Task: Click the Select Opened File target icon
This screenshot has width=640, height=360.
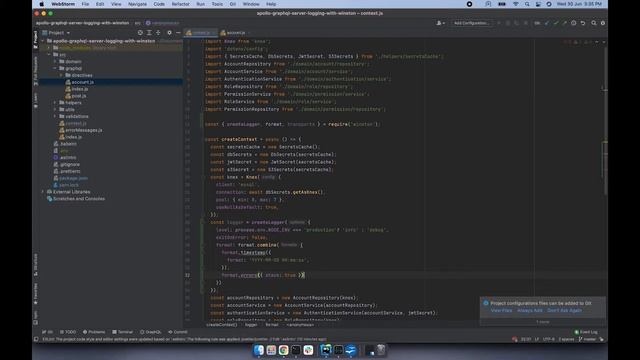Action: (x=140, y=33)
